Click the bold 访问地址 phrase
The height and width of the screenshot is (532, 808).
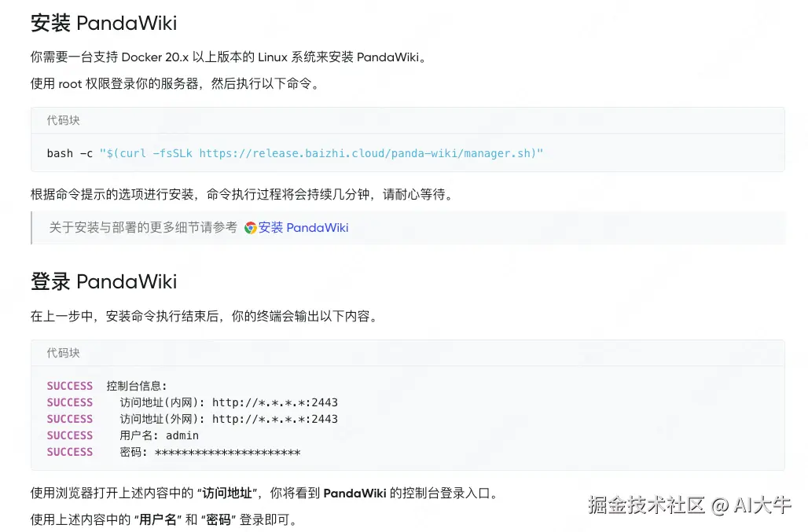[226, 493]
